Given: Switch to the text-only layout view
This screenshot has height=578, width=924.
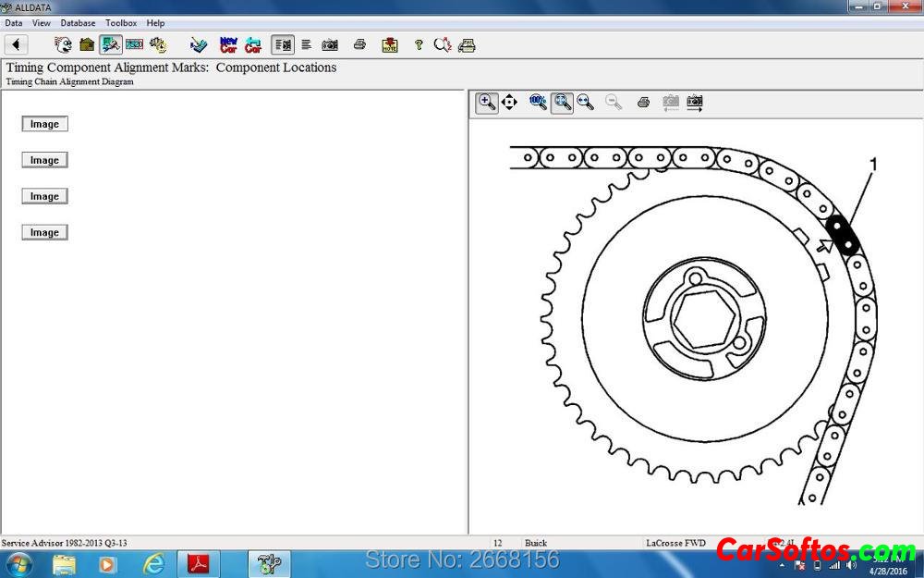Looking at the screenshot, I should [x=306, y=44].
